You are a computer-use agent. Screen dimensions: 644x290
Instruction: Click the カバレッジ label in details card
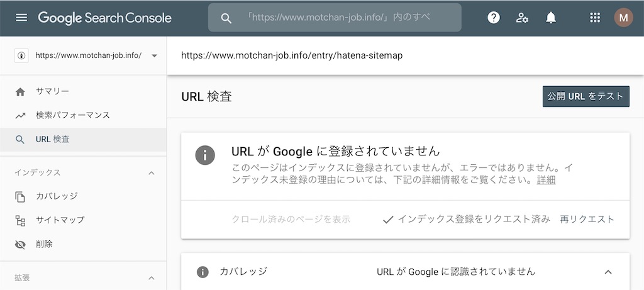coord(243,272)
